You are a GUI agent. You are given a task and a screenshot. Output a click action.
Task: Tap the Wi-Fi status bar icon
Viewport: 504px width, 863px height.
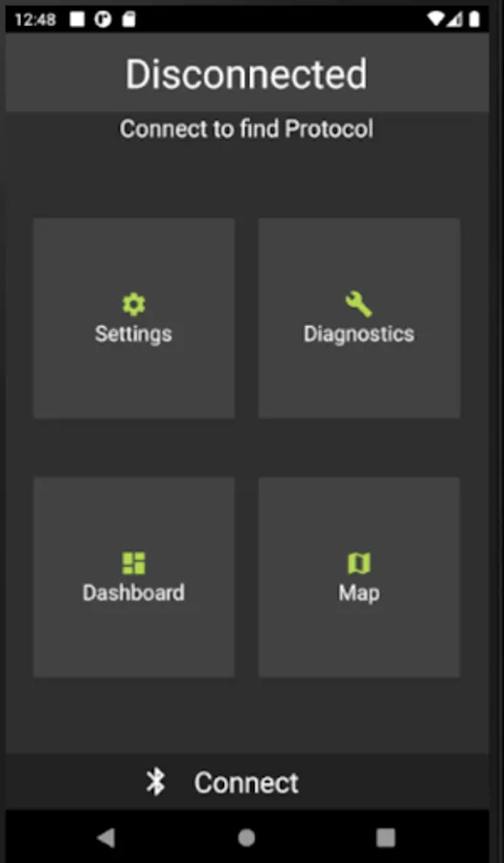pos(436,19)
